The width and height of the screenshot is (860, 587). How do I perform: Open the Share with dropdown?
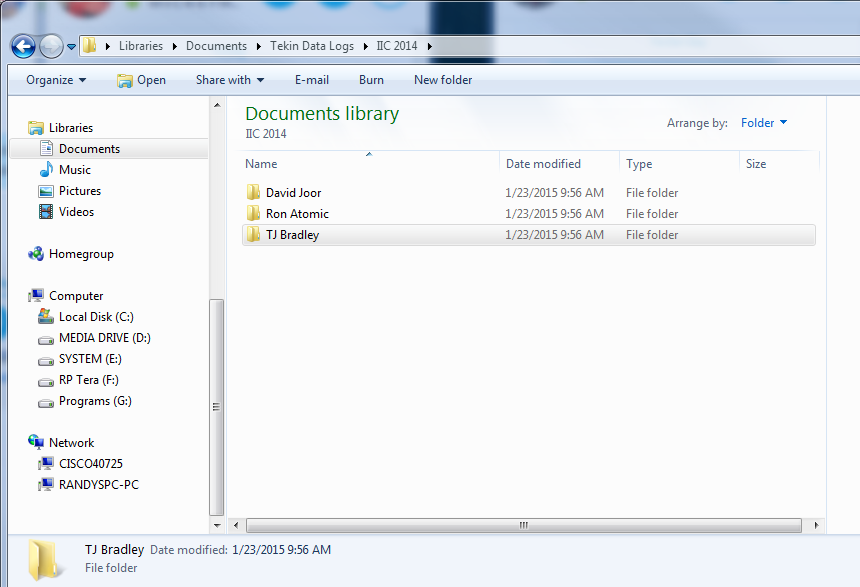pos(230,80)
